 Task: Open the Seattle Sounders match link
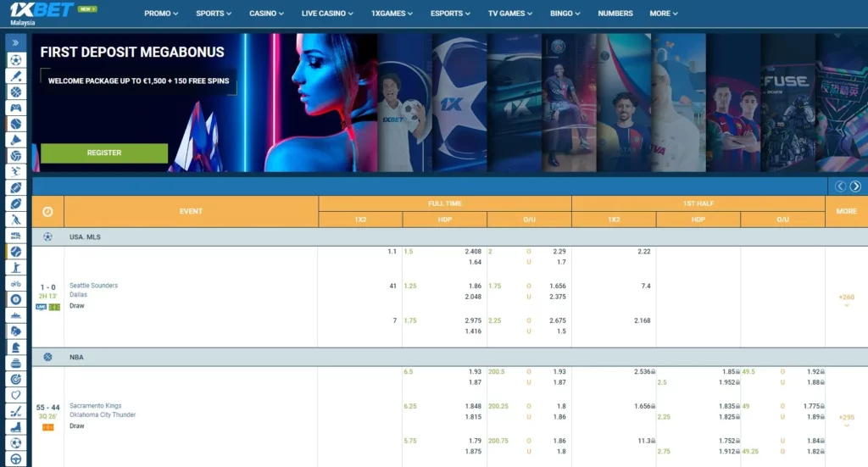pyautogui.click(x=93, y=286)
